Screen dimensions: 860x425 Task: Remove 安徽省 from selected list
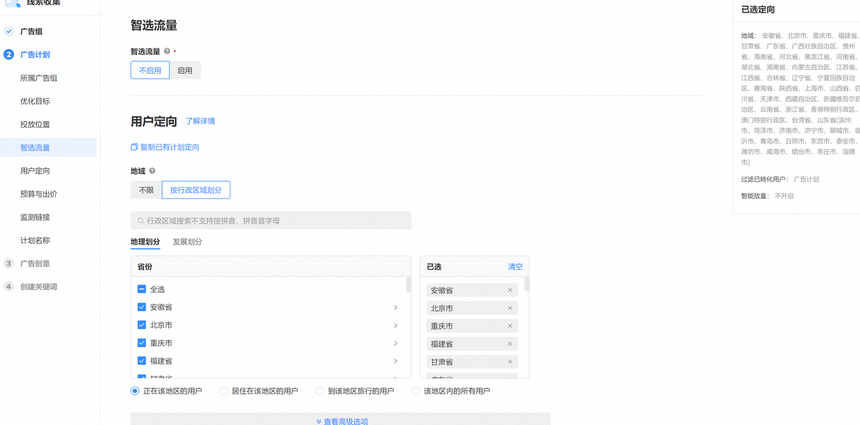coord(510,291)
